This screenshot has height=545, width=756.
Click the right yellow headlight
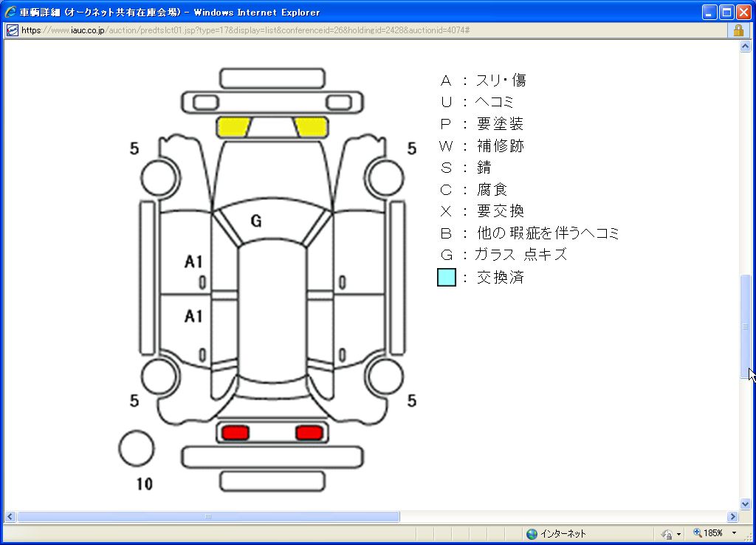click(311, 127)
